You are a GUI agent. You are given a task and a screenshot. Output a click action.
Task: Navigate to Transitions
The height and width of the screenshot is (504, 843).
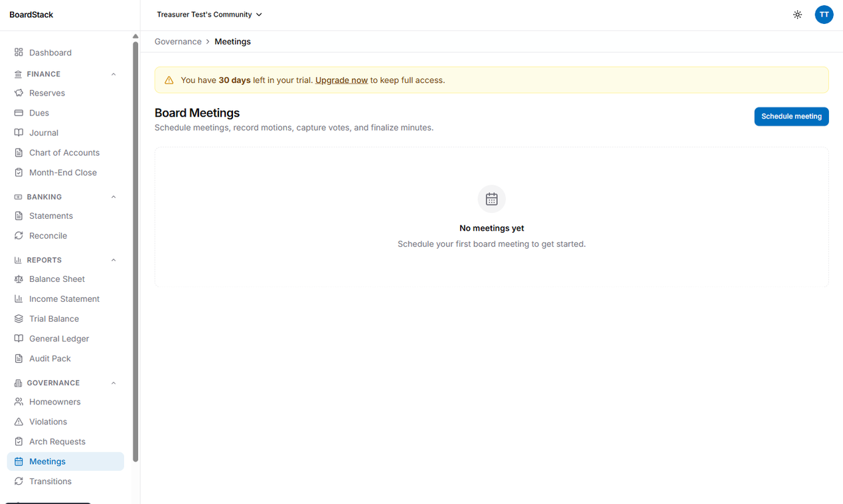coord(66,481)
